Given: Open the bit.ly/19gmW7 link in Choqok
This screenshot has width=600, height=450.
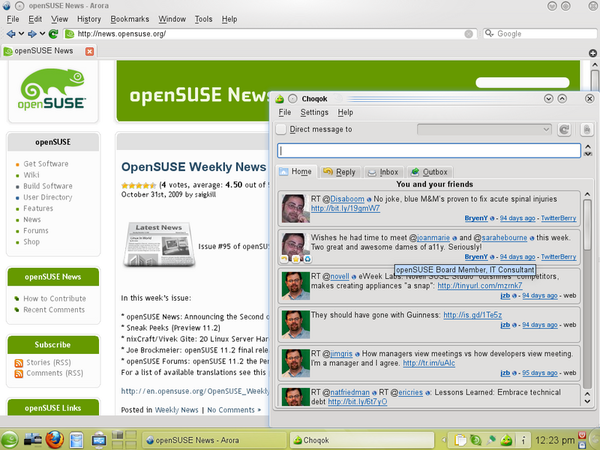Looking at the screenshot, I should tap(345, 209).
